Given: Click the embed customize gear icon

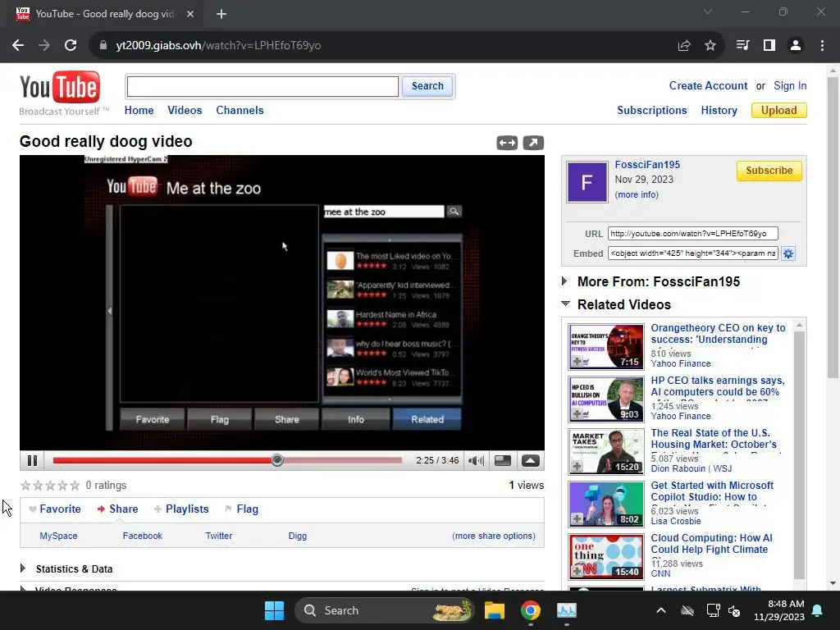Looking at the screenshot, I should click(x=788, y=253).
